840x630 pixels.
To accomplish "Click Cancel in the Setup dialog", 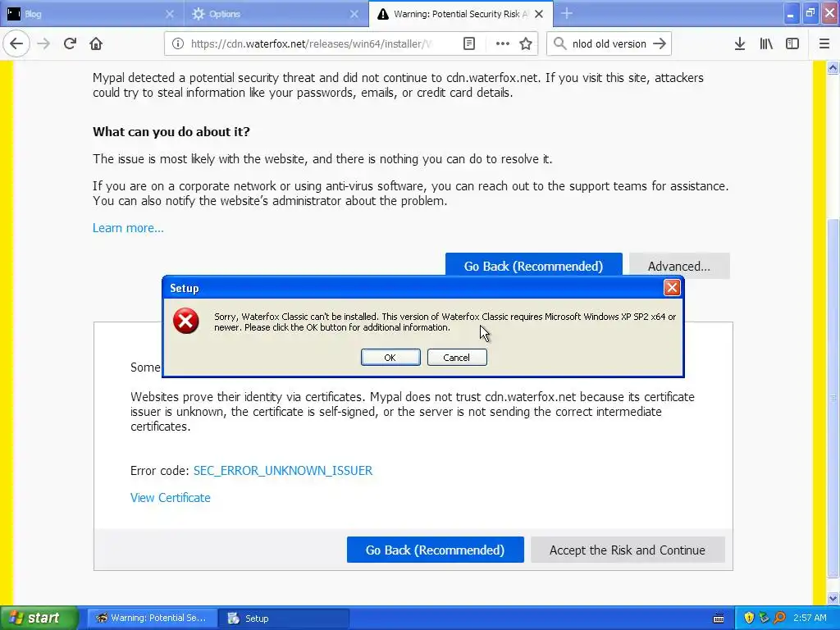I will point(456,358).
